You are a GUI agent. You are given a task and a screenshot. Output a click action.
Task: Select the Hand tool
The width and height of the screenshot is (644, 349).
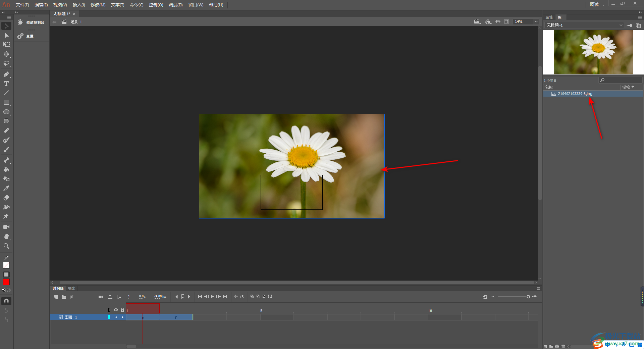click(x=6, y=237)
